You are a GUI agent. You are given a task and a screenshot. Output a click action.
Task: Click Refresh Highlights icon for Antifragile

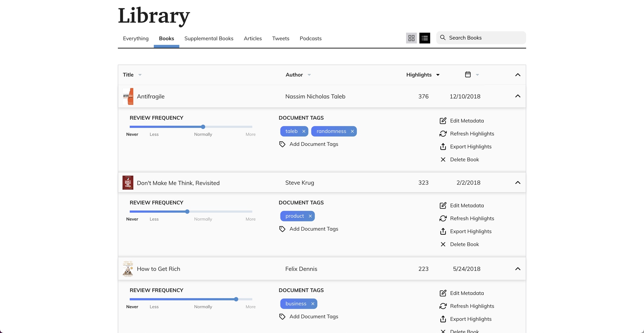pos(443,134)
